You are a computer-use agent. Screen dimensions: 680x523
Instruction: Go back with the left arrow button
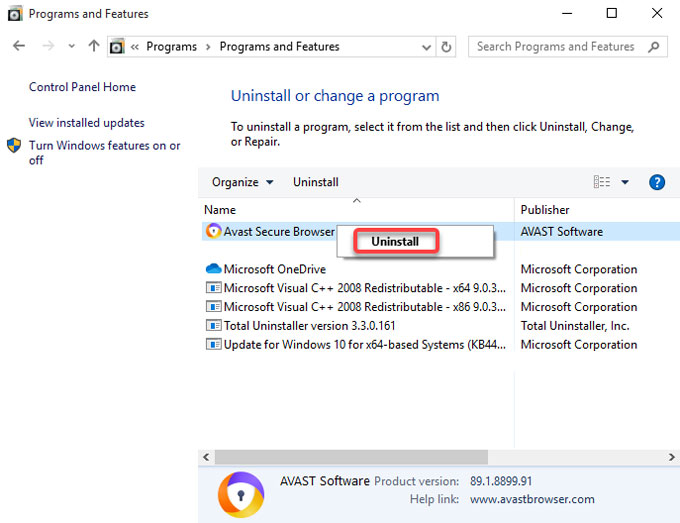pos(19,46)
